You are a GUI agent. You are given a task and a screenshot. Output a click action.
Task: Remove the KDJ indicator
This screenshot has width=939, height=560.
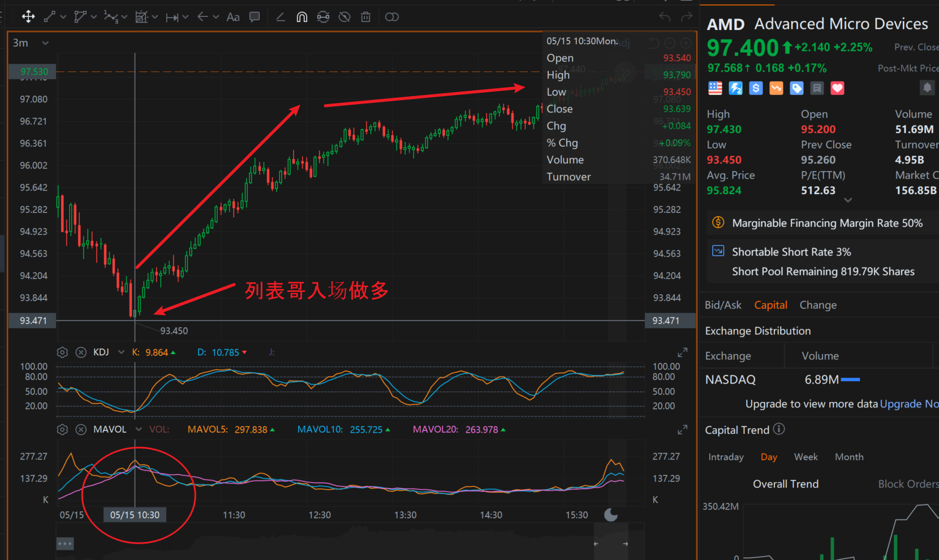pos(81,352)
